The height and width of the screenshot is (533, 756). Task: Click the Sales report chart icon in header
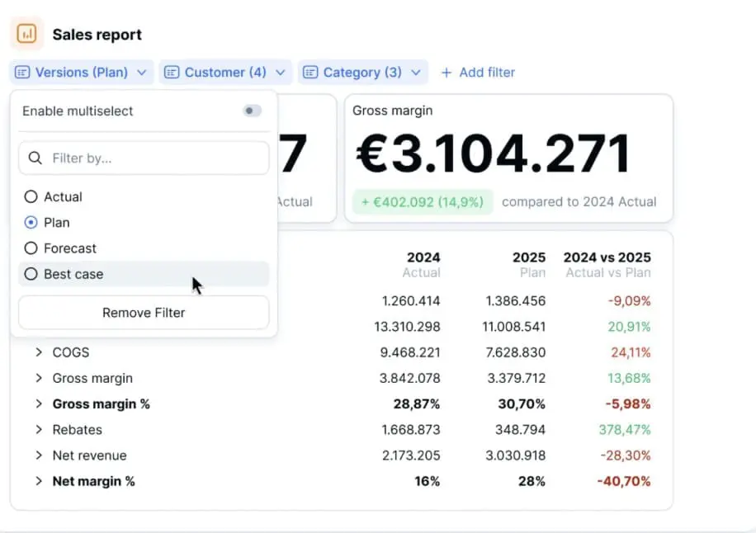(x=27, y=33)
